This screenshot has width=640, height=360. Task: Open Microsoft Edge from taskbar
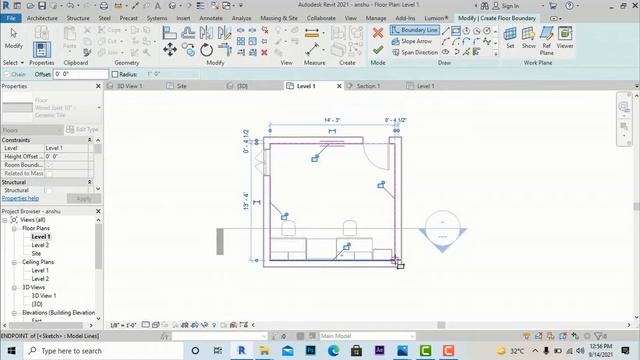tap(333, 351)
